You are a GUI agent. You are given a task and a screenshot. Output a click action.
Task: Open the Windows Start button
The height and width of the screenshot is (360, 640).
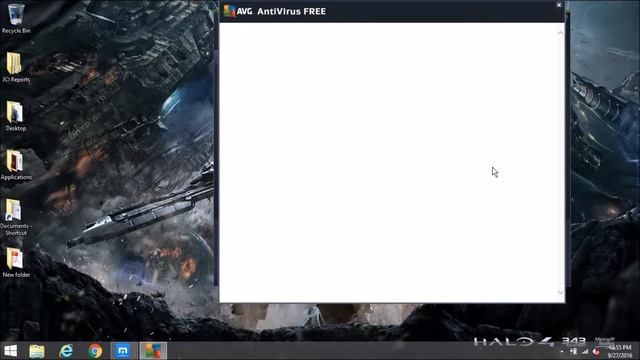pos(11,351)
